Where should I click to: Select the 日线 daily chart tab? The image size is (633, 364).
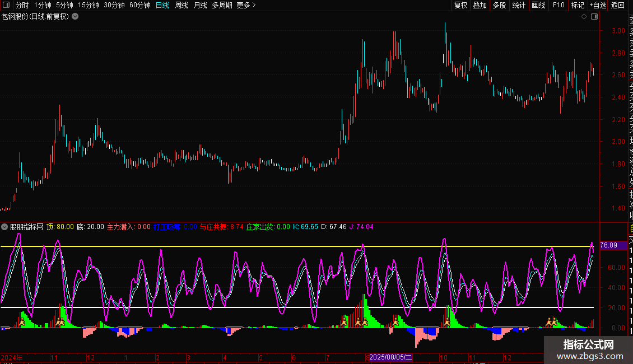point(162,5)
